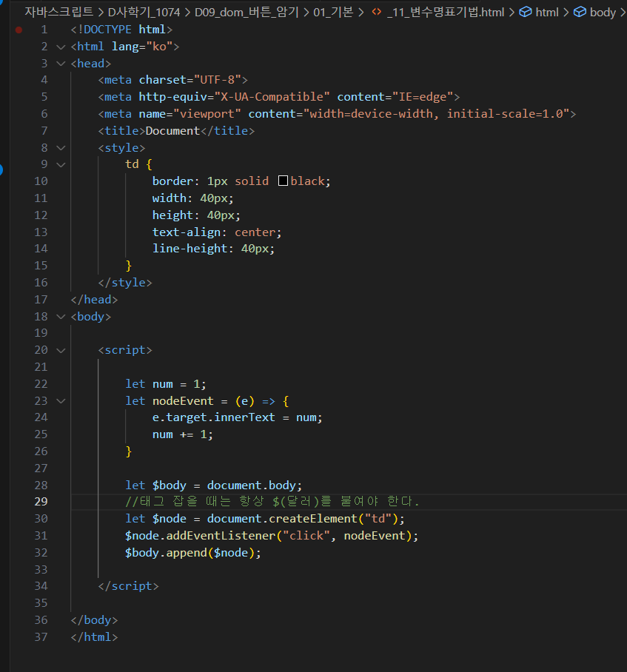
Task: Click the closing style tag
Action: [x=125, y=283]
